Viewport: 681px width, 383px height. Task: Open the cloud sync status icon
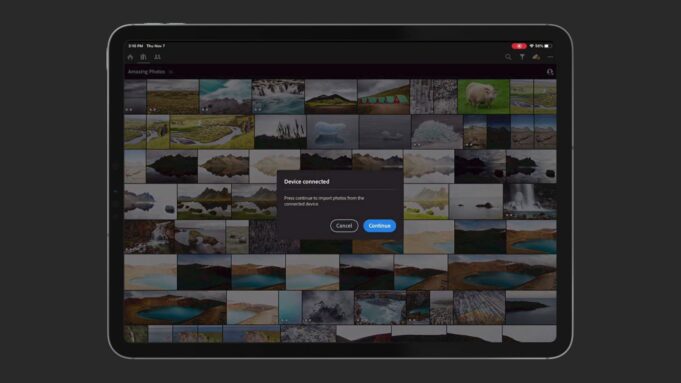coord(536,57)
